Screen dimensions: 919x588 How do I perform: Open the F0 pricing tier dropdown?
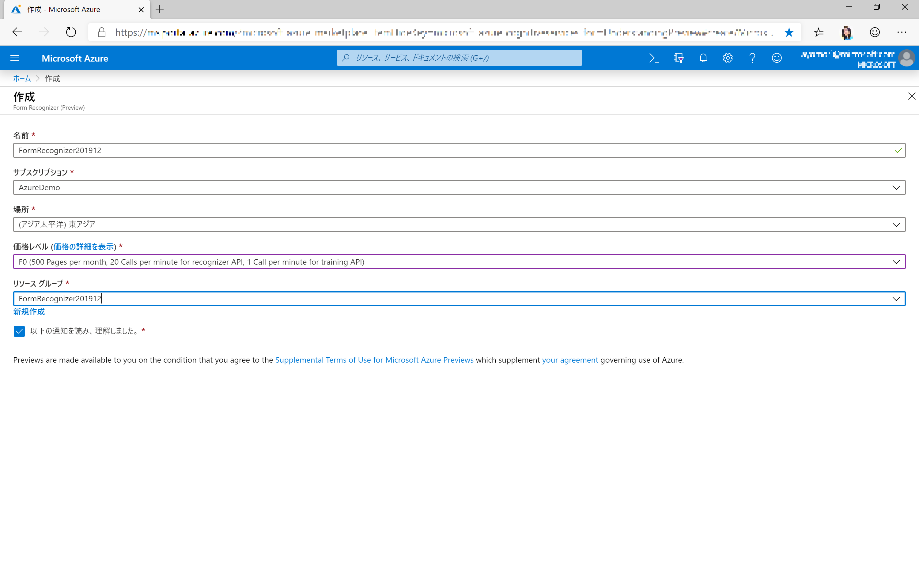[896, 262]
